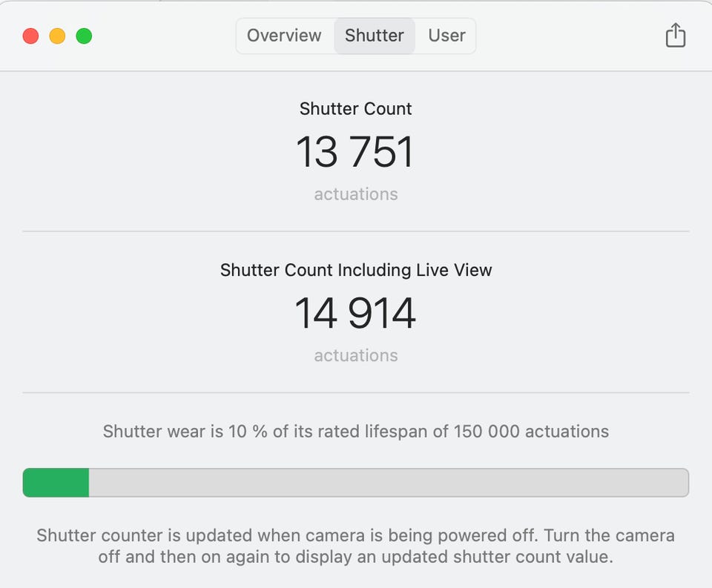
Task: Click the actuations label under 14 914
Action: point(356,356)
